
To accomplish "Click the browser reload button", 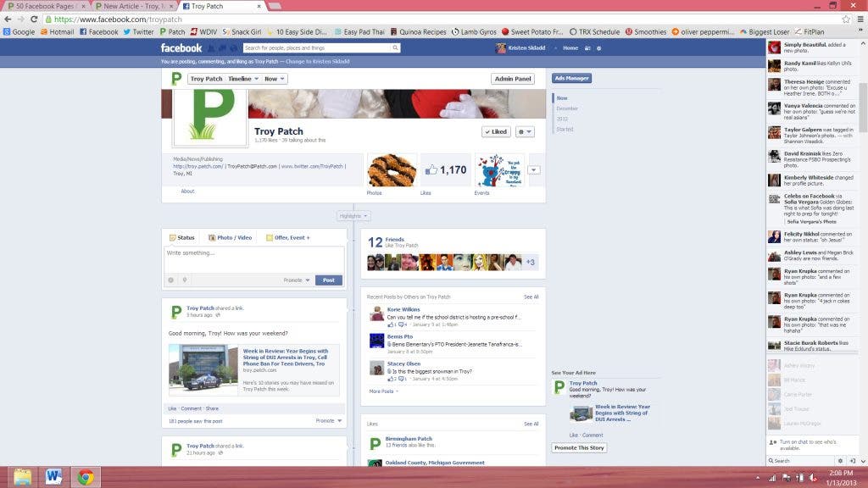I will coord(34,19).
